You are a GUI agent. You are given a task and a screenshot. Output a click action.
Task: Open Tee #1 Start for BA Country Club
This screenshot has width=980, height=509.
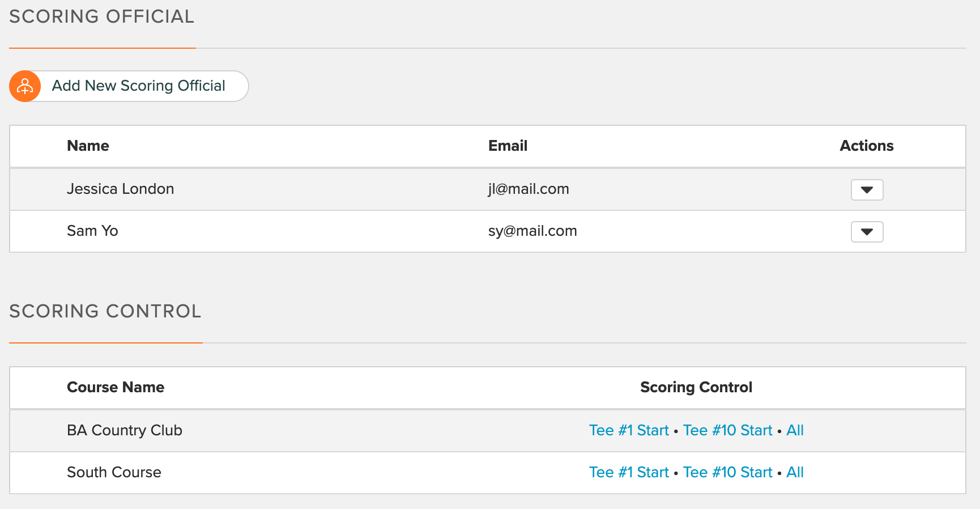(x=629, y=430)
